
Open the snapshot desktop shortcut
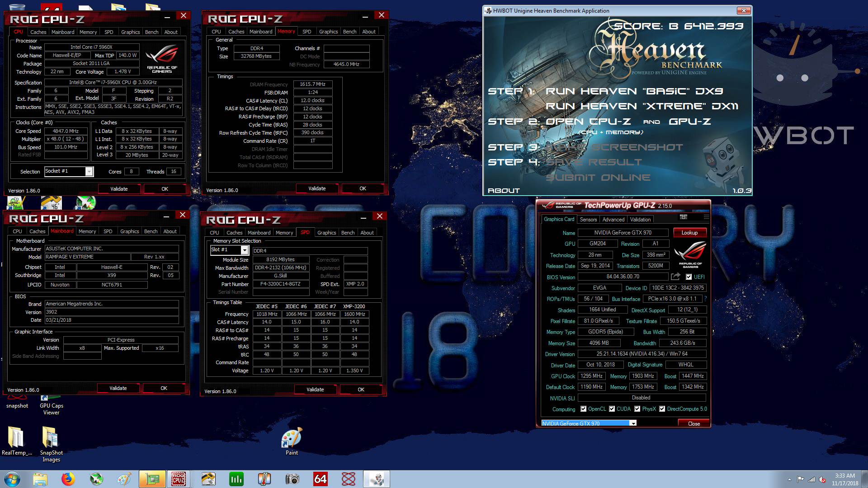click(17, 402)
